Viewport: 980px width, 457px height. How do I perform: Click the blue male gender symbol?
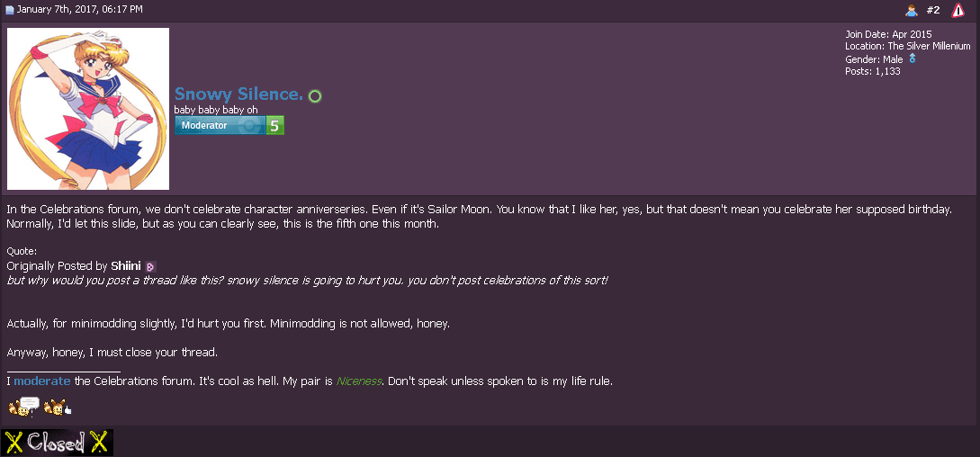point(912,58)
